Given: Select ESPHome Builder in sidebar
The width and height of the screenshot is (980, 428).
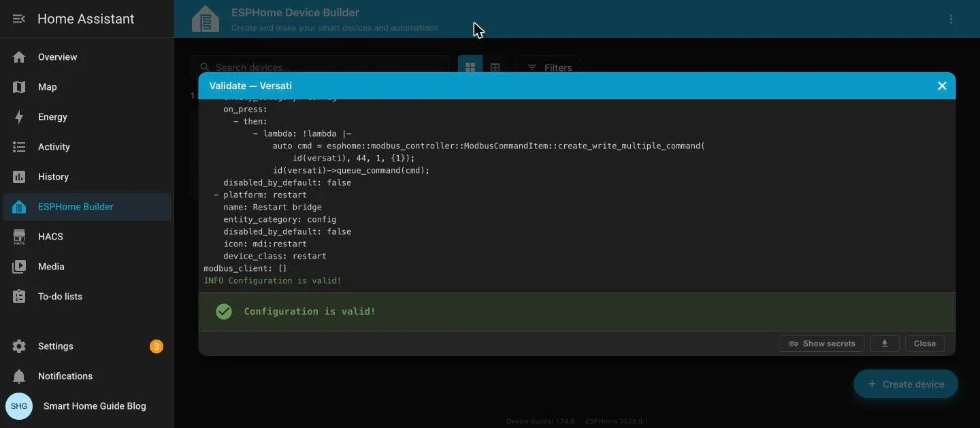Looking at the screenshot, I should pyautogui.click(x=87, y=207).
